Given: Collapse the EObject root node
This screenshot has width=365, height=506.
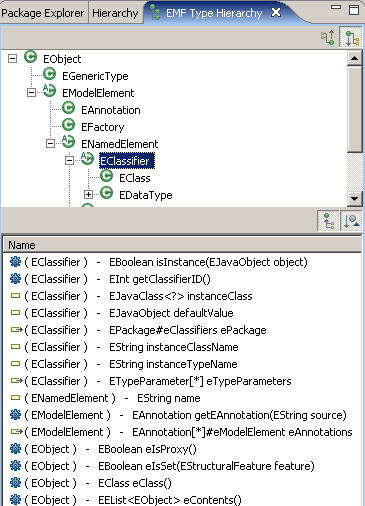Looking at the screenshot, I should (12, 59).
